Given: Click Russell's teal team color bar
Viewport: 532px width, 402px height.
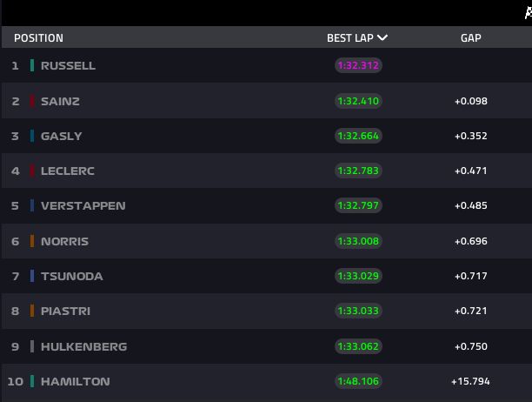Looking at the screenshot, I should point(32,65).
